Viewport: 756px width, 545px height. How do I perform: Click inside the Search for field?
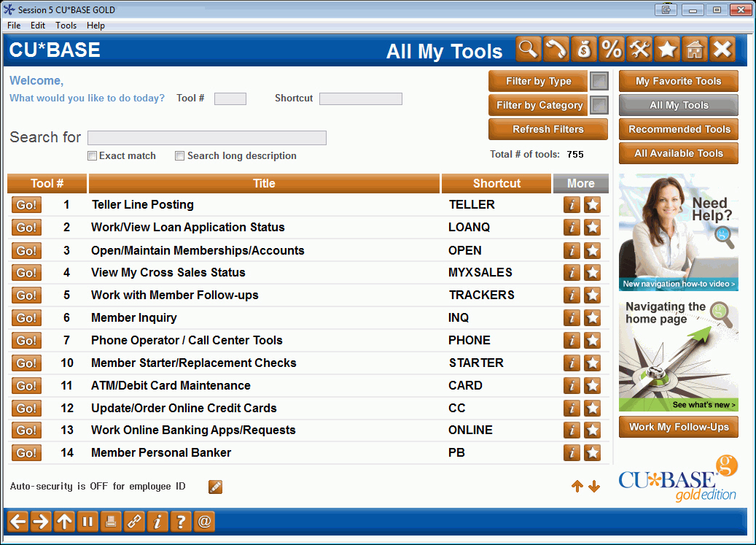206,137
